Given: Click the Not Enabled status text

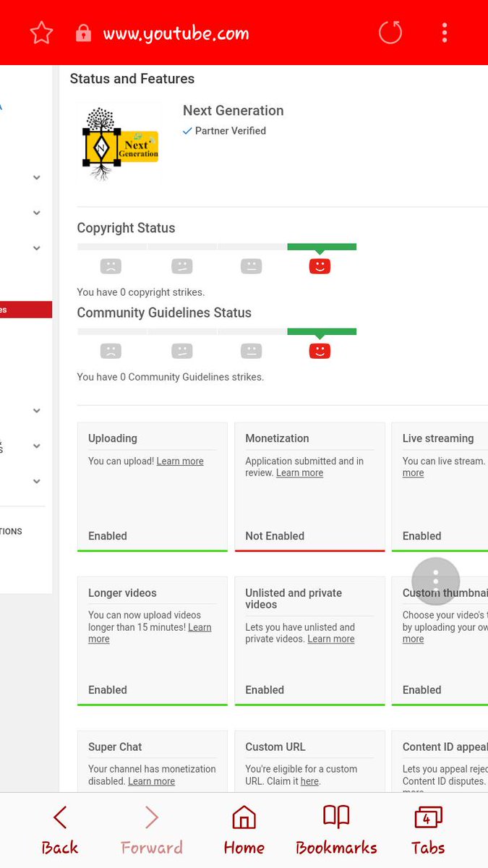Looking at the screenshot, I should tap(275, 536).
